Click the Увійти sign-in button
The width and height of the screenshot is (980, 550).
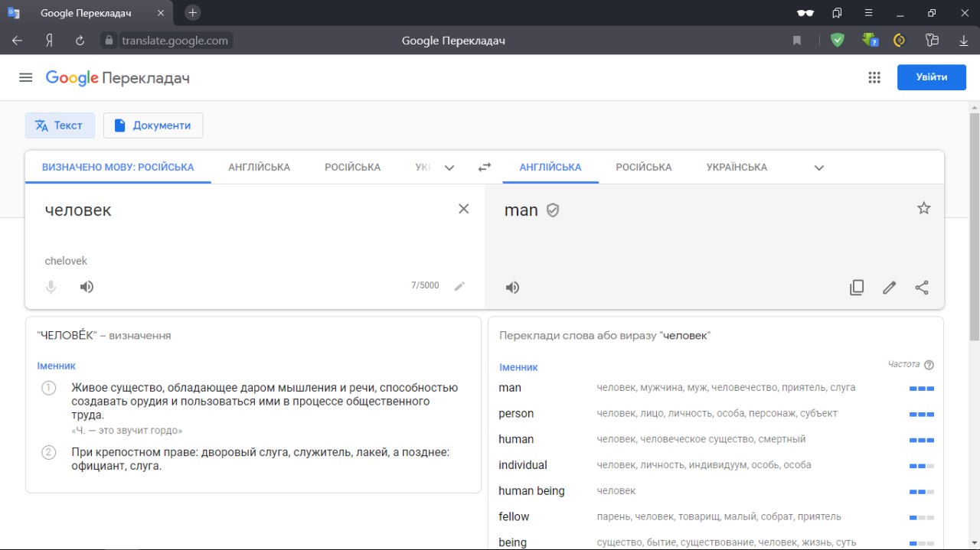931,77
